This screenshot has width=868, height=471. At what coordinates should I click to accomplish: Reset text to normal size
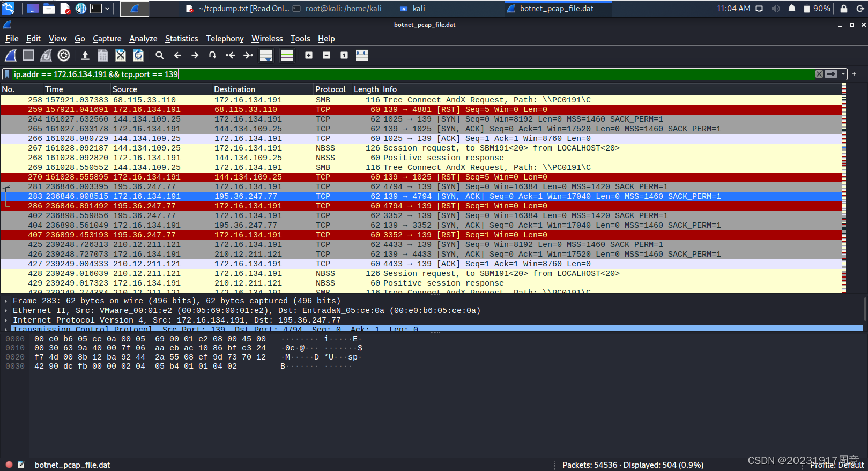click(x=344, y=55)
